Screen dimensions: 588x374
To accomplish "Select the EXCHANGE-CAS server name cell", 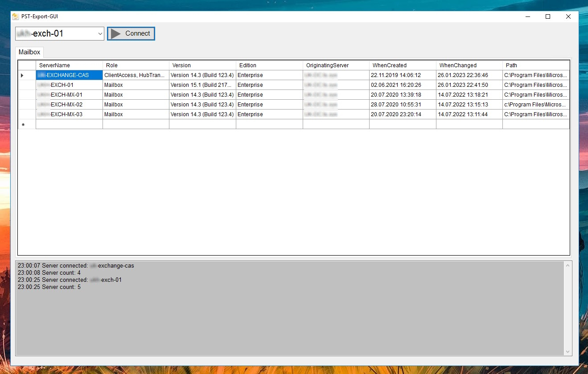I will pyautogui.click(x=69, y=75).
